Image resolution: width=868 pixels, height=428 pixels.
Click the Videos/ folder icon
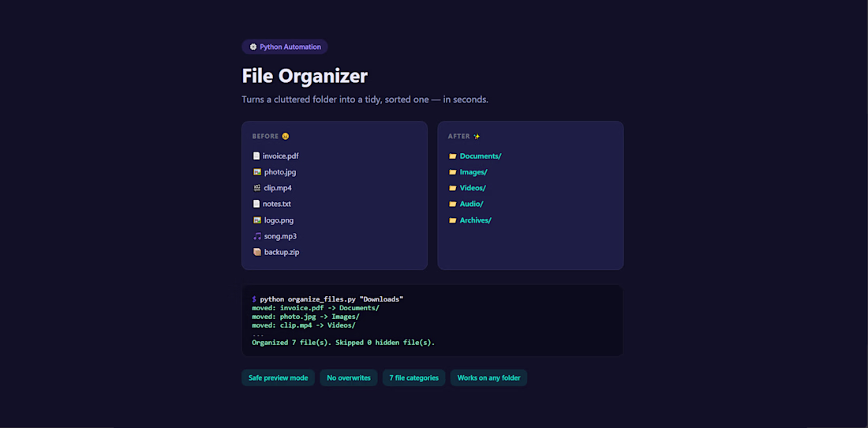click(453, 188)
